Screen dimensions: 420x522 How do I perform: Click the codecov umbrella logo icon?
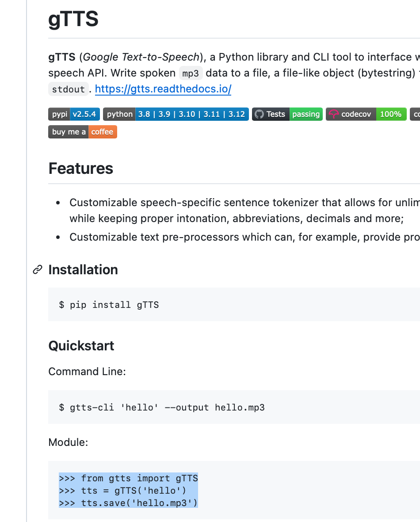tap(333, 114)
